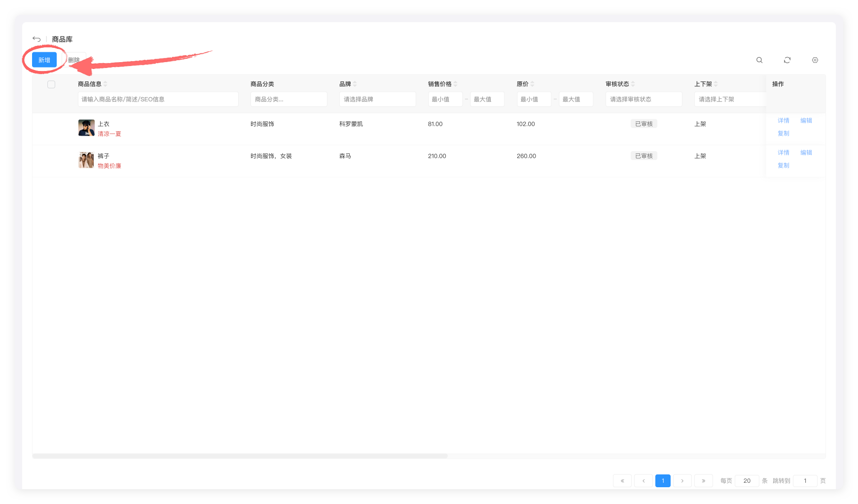
Task: Open the 请选择审核状态 dropdown
Action: coord(643,99)
